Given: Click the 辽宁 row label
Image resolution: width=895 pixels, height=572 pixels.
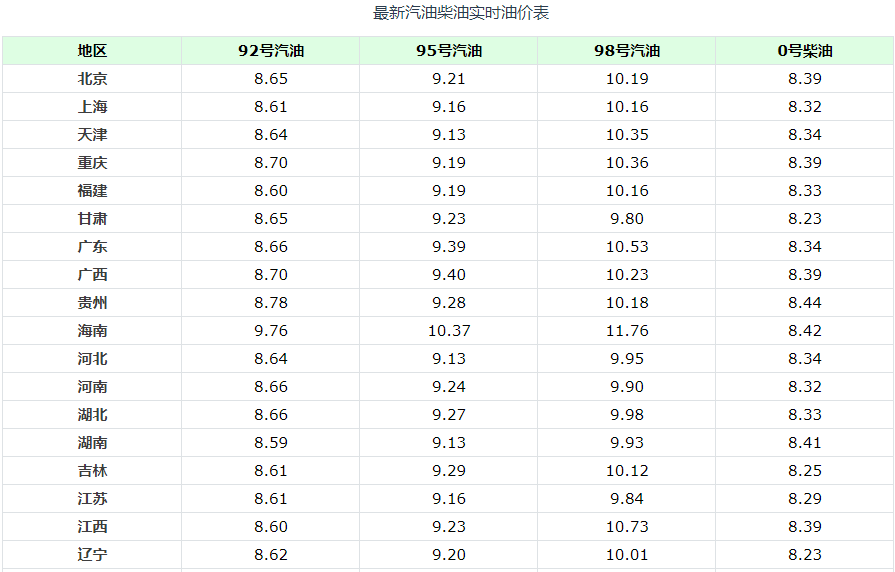Looking at the screenshot, I should [x=92, y=555].
